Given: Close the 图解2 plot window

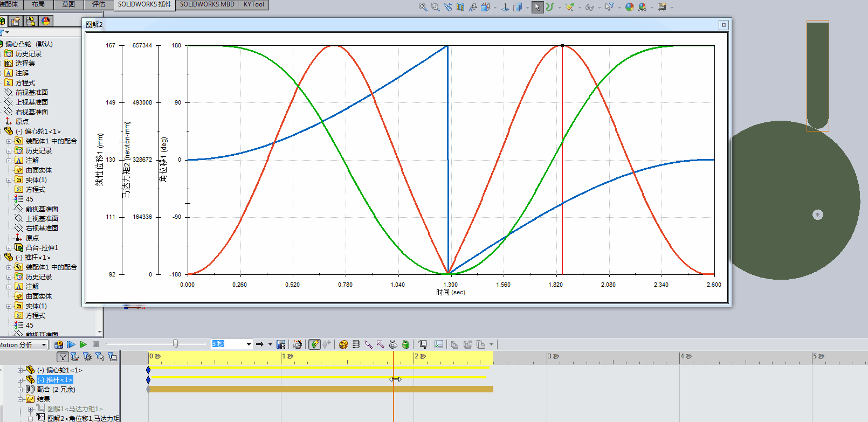Looking at the screenshot, I should (x=724, y=25).
